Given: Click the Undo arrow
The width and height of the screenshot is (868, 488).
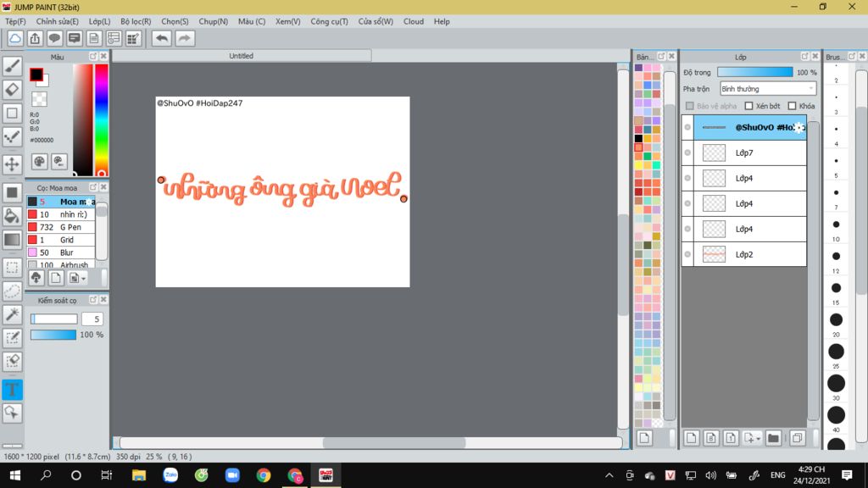Looking at the screenshot, I should pyautogui.click(x=162, y=38).
